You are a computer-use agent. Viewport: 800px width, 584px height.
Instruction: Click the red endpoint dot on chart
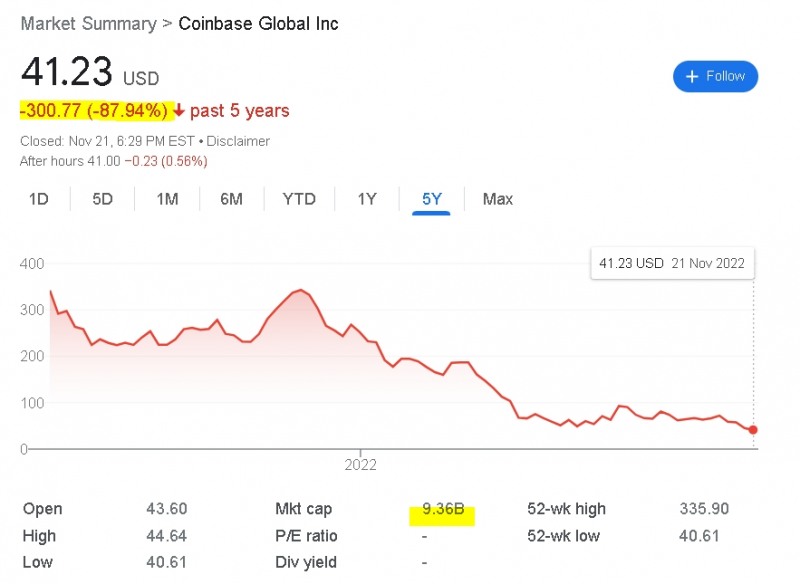pyautogui.click(x=753, y=430)
